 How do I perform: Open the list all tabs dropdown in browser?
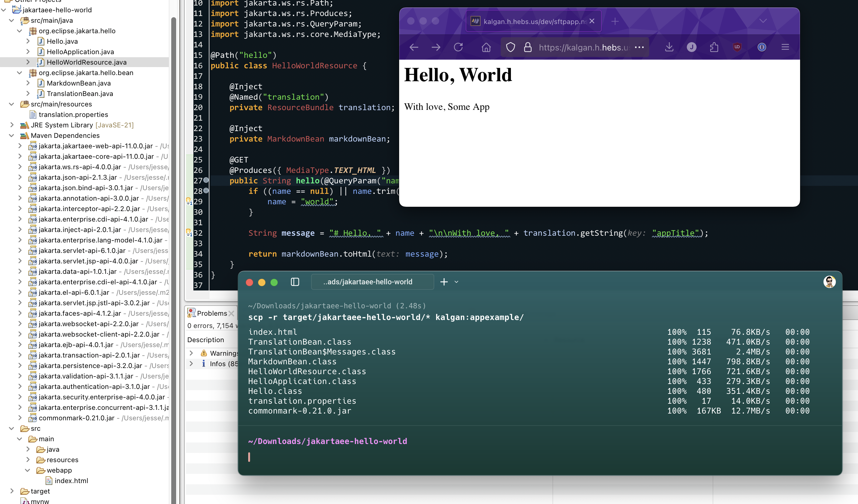[x=763, y=21]
